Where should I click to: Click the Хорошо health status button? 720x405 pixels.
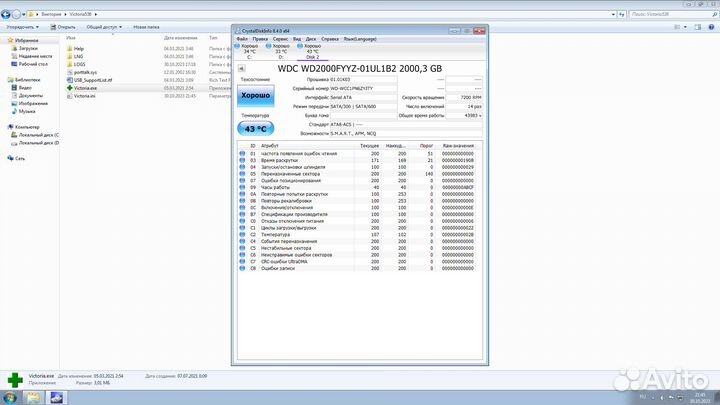point(256,96)
